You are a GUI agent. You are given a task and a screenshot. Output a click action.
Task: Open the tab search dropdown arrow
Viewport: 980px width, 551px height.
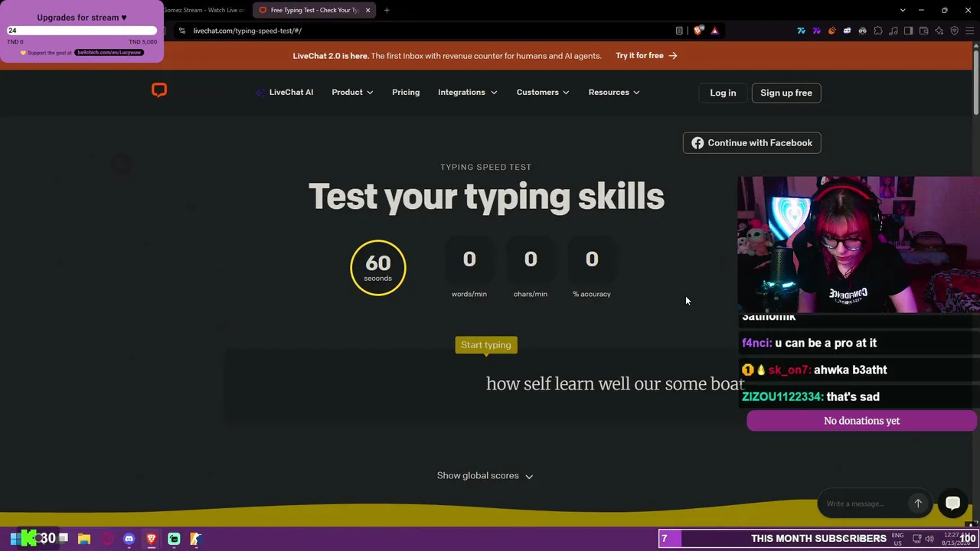coord(903,10)
